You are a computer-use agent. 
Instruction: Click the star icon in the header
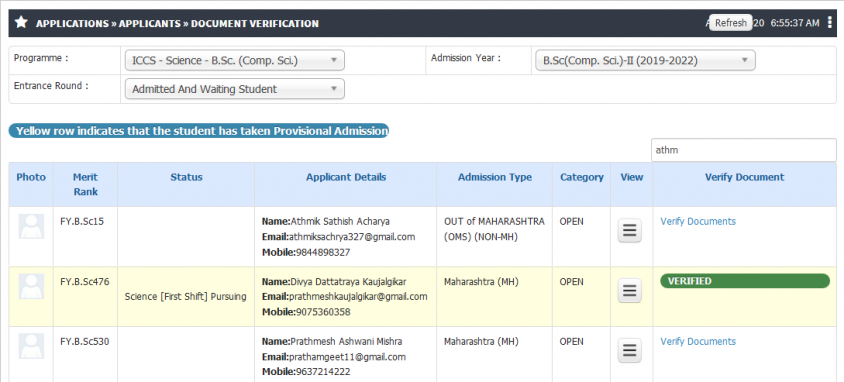[x=21, y=23]
